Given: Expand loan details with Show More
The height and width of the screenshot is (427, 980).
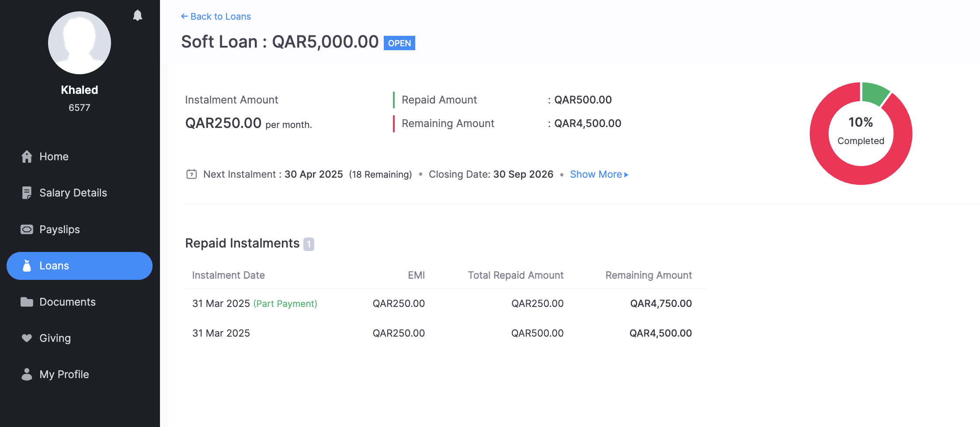Looking at the screenshot, I should coord(599,175).
